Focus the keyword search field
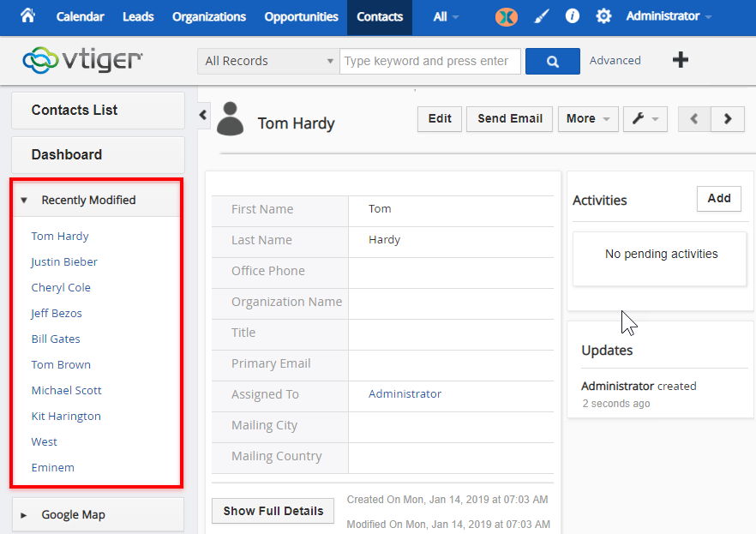 (430, 61)
